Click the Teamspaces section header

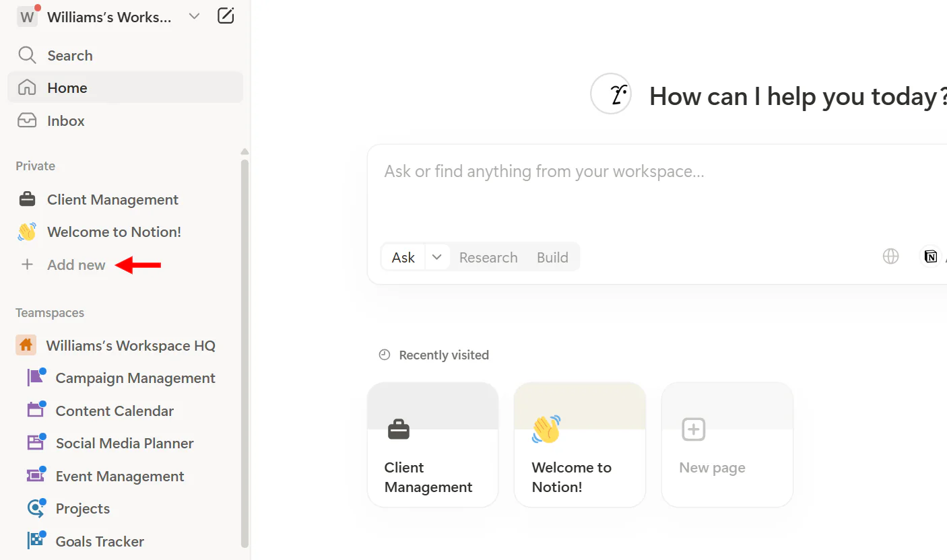tap(50, 313)
